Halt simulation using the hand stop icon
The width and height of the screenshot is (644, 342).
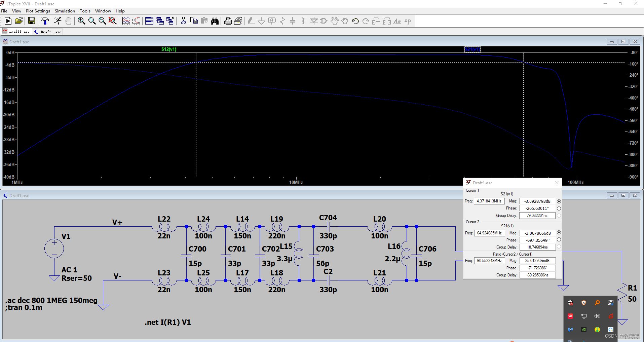[x=68, y=21]
